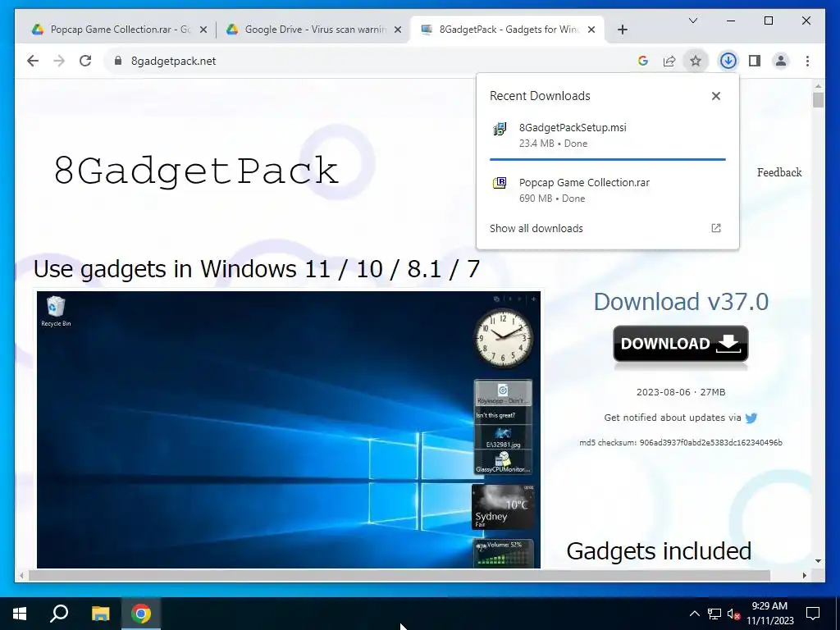Open the taskbar search magnifier
Image resolution: width=840 pixels, height=630 pixels.
click(59, 614)
